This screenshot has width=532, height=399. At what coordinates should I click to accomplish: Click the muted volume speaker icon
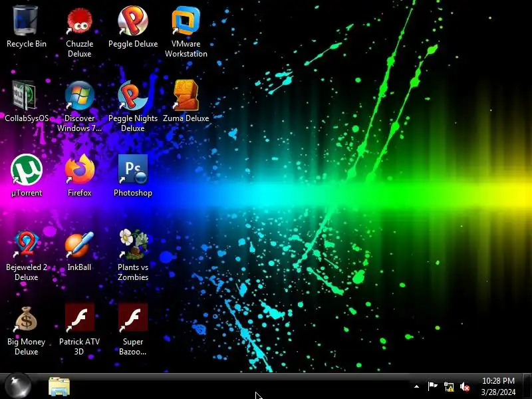click(x=465, y=386)
